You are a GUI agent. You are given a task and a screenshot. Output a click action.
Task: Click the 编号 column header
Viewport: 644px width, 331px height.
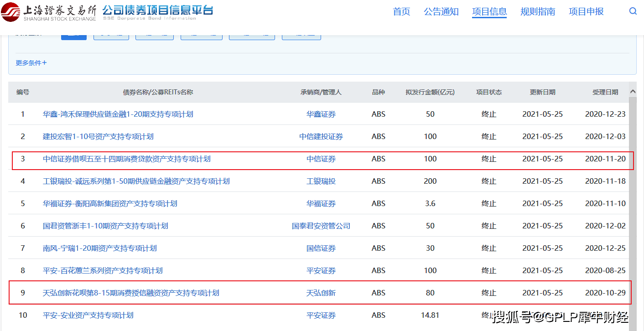tap(23, 92)
